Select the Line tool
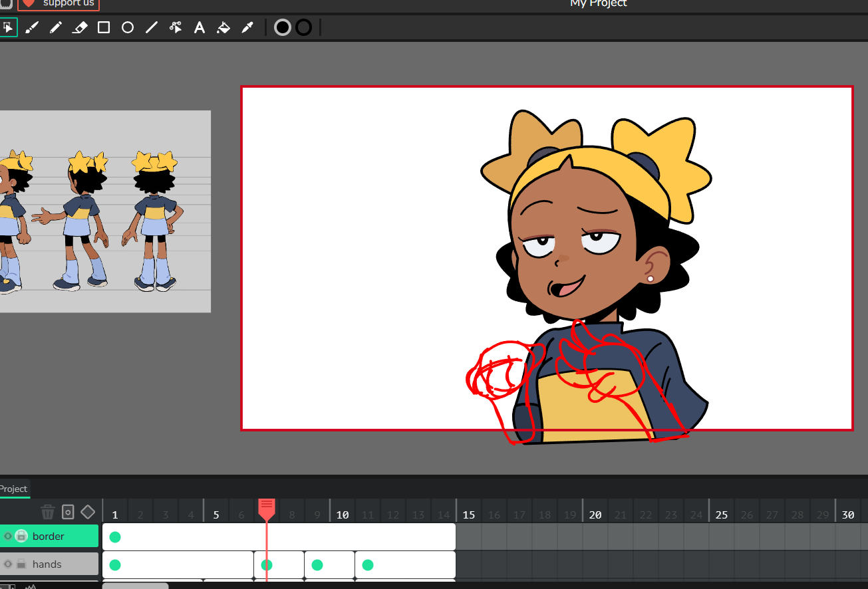 click(152, 27)
